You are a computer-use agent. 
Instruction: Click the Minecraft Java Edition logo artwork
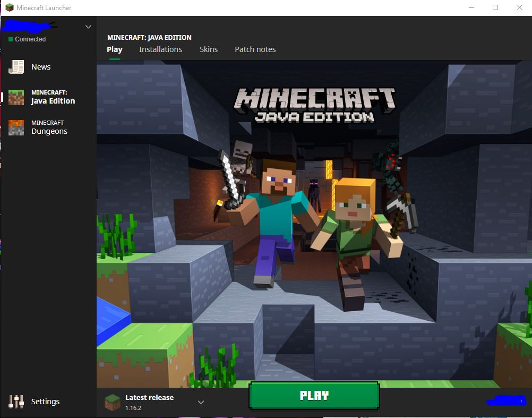[x=314, y=105]
